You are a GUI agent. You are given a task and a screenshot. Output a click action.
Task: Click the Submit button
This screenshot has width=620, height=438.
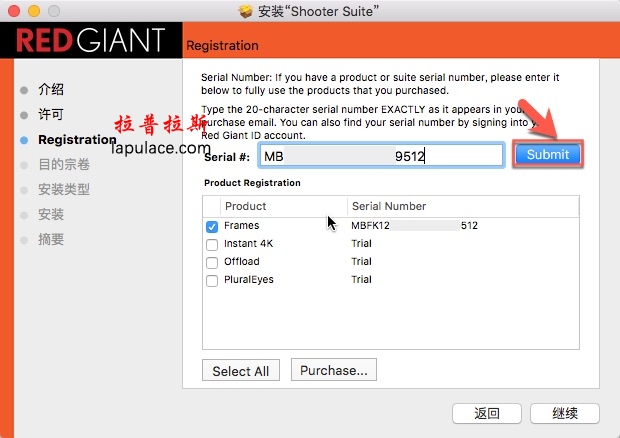coord(547,154)
